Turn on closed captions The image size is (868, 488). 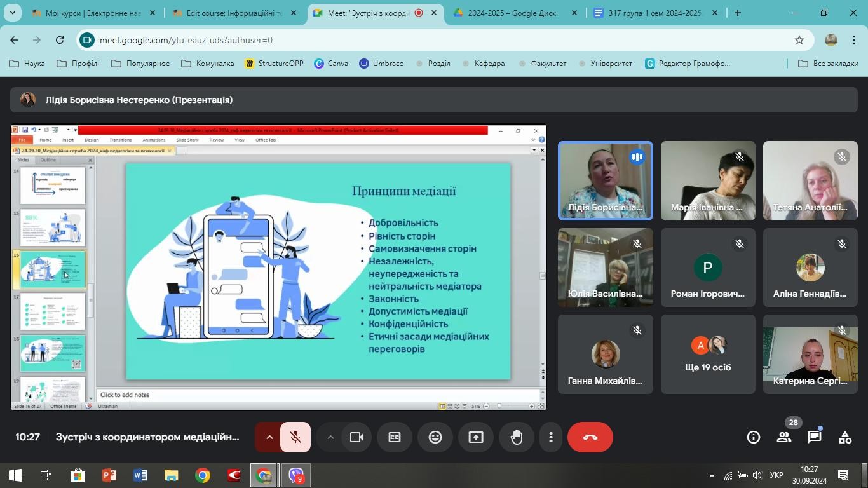[x=395, y=437]
